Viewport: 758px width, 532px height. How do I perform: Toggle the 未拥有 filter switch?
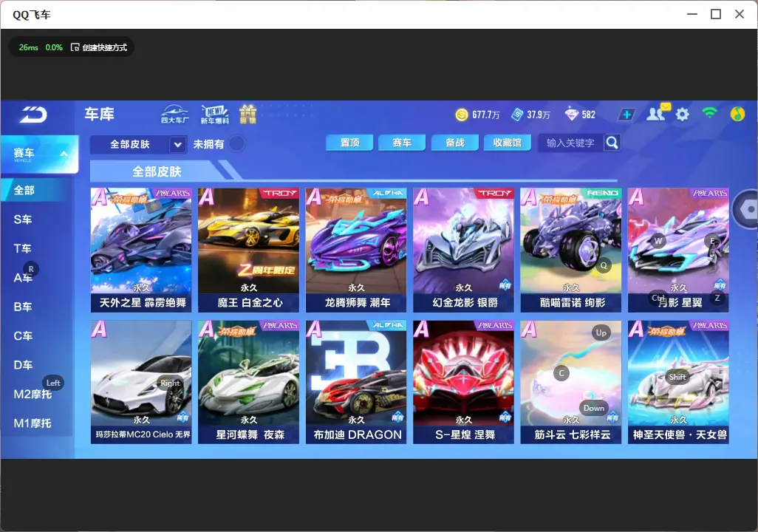236,143
